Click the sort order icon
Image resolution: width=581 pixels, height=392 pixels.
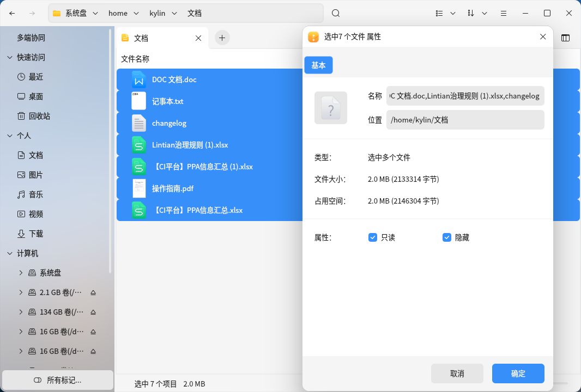pos(470,13)
